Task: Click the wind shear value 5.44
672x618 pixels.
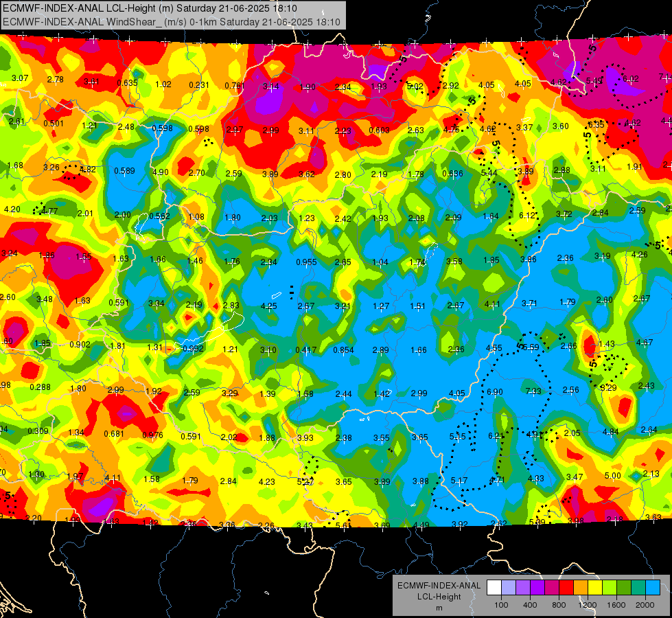Action: pyautogui.click(x=489, y=173)
